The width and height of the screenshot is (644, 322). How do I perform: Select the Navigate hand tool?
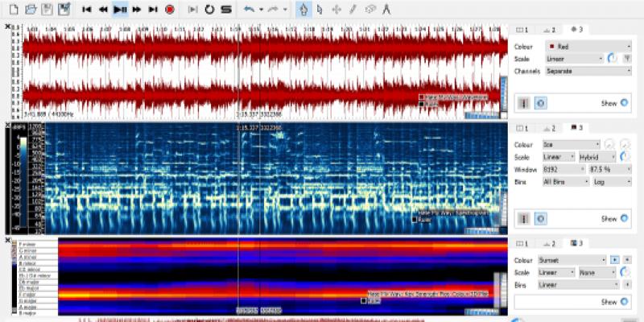[303, 10]
